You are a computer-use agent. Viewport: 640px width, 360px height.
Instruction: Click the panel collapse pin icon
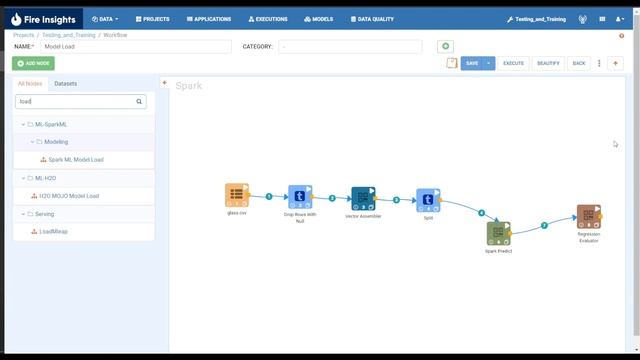pyautogui.click(x=164, y=83)
